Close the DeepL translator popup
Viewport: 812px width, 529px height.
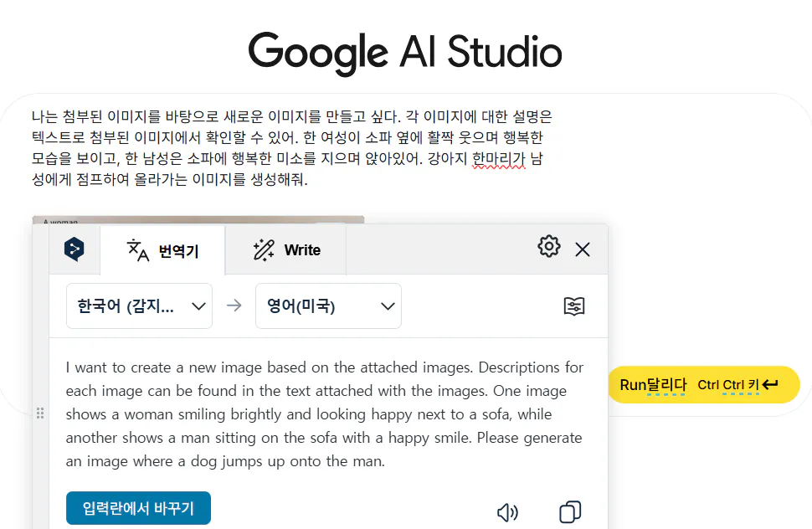(583, 249)
